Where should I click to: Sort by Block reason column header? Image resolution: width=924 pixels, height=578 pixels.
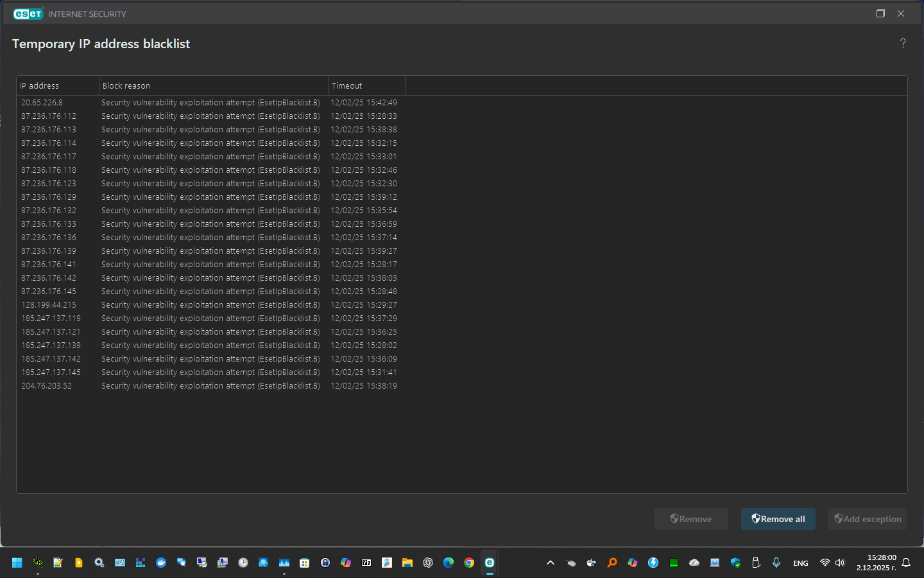pyautogui.click(x=213, y=85)
